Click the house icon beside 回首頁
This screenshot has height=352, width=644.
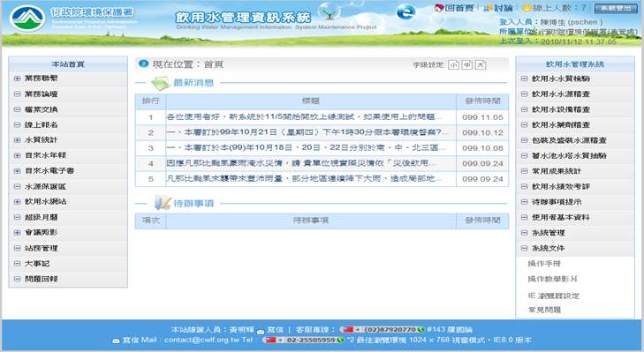pos(439,8)
